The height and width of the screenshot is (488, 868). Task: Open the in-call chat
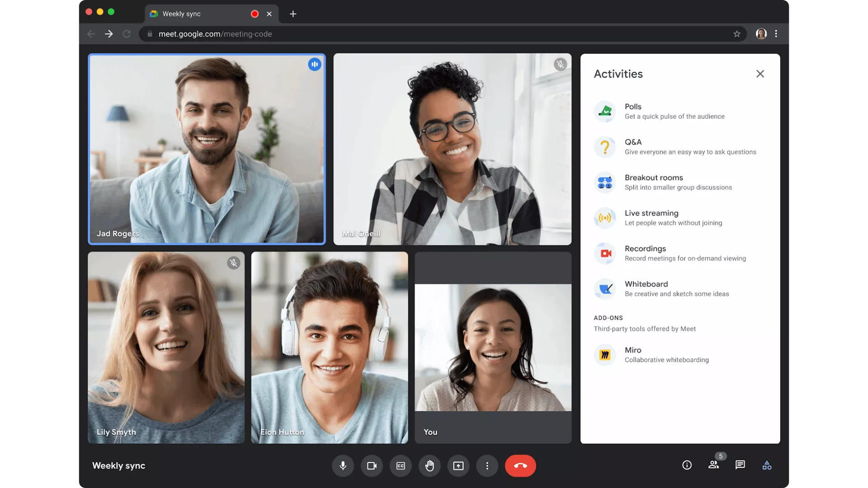tap(740, 465)
